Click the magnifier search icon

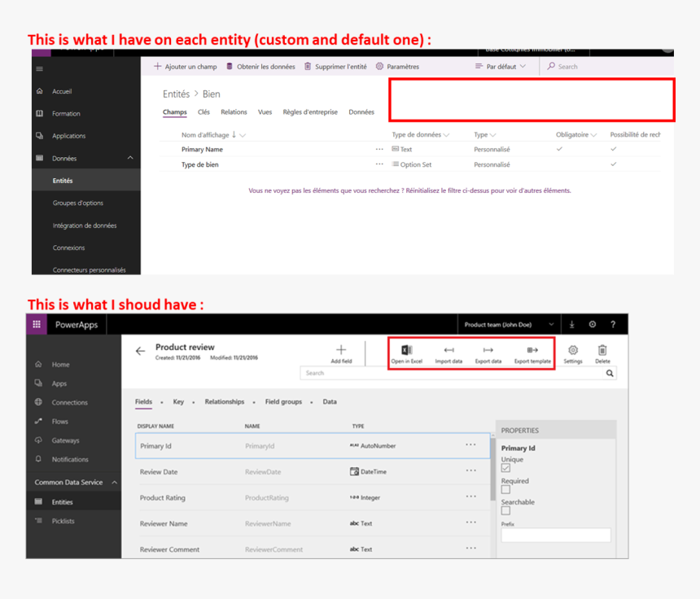(x=610, y=373)
